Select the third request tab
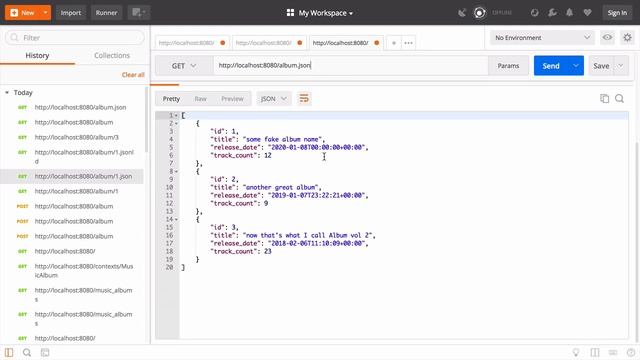Image resolution: width=640 pixels, height=360 pixels. [345, 43]
